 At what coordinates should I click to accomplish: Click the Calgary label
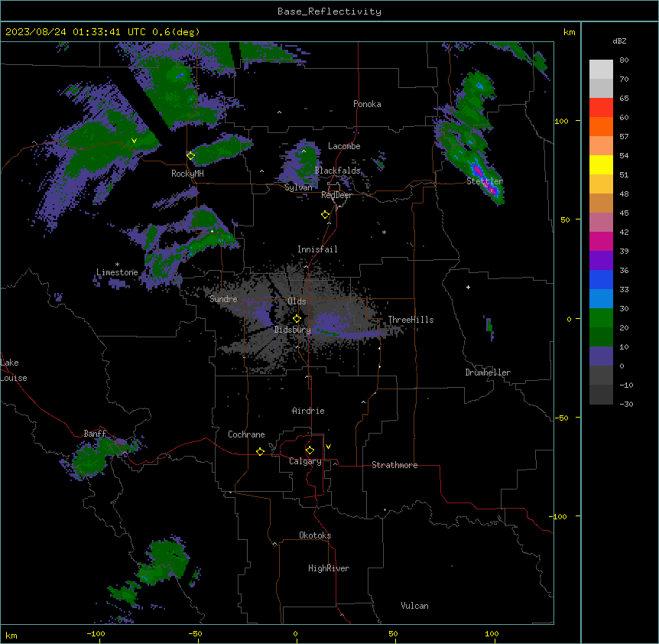click(305, 461)
